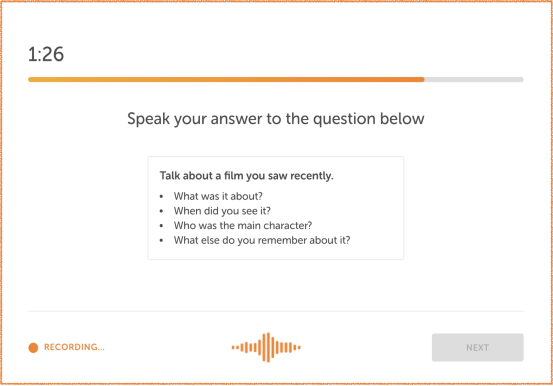This screenshot has width=553, height=386.
Task: Click the prompt Talk about a film you saw recently
Action: click(247, 176)
